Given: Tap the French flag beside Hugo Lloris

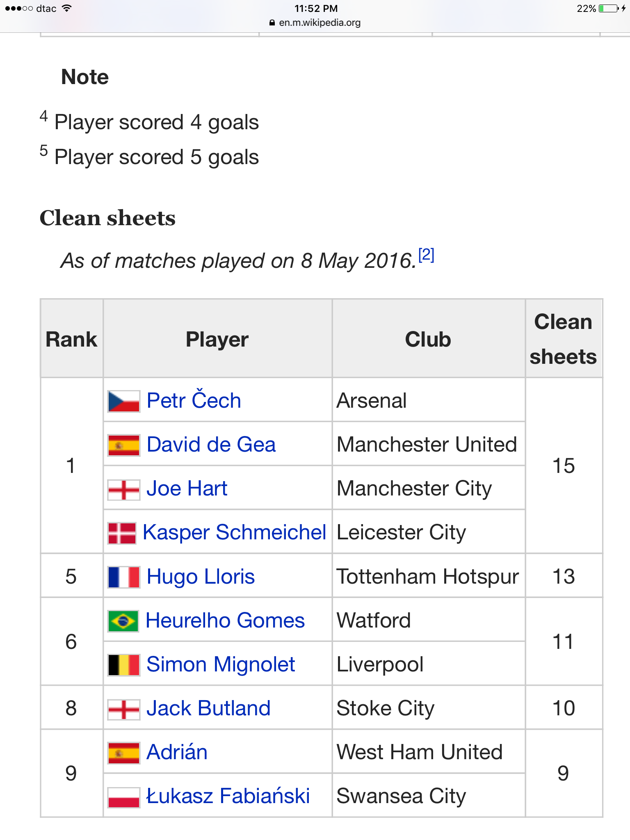Looking at the screenshot, I should pyautogui.click(x=123, y=577).
